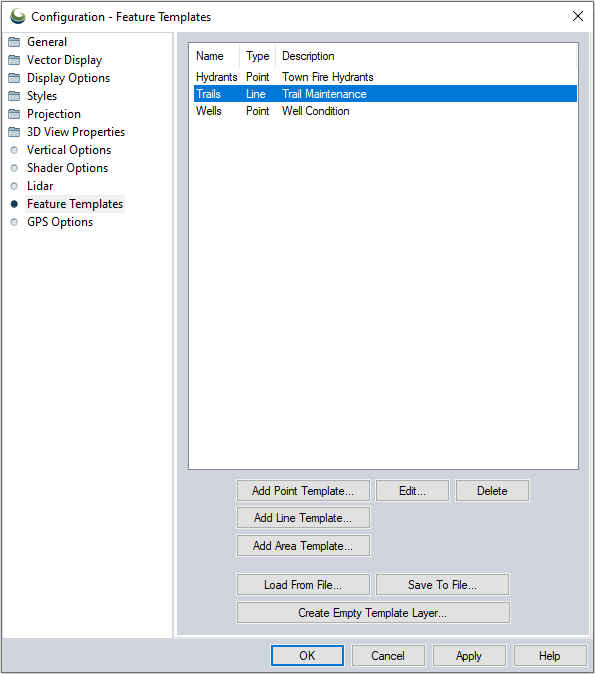Click 'Town Fire Hydrants' description cell
Screen dimensions: 595x674
(x=328, y=77)
